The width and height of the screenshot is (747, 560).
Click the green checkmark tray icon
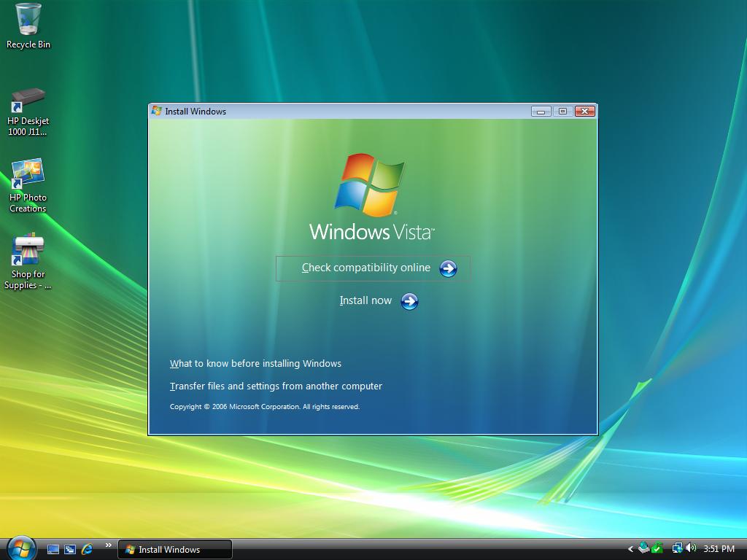click(x=657, y=548)
